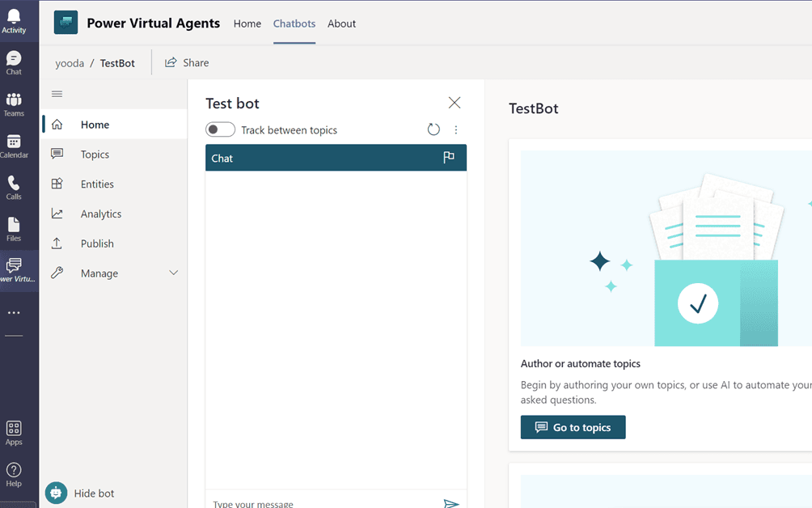Click the Author or automate topics heading
Viewport: 812px width, 508px height.
[x=580, y=363]
